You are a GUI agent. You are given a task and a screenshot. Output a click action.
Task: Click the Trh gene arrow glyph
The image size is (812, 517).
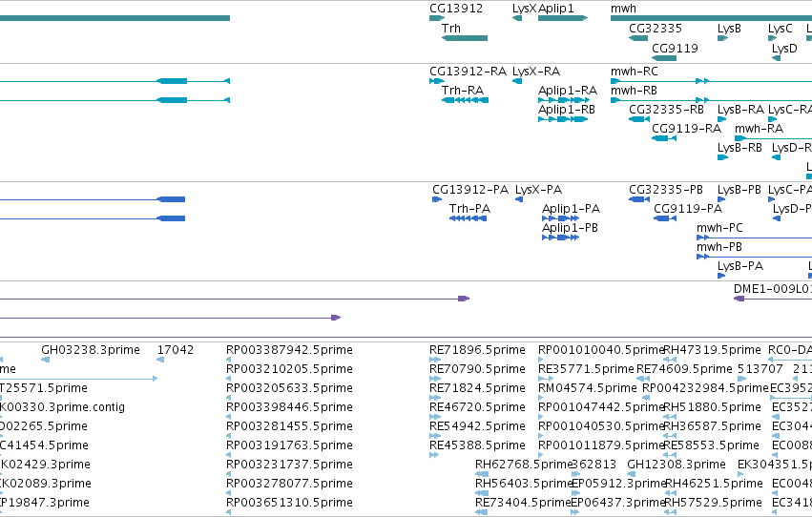tap(465, 38)
